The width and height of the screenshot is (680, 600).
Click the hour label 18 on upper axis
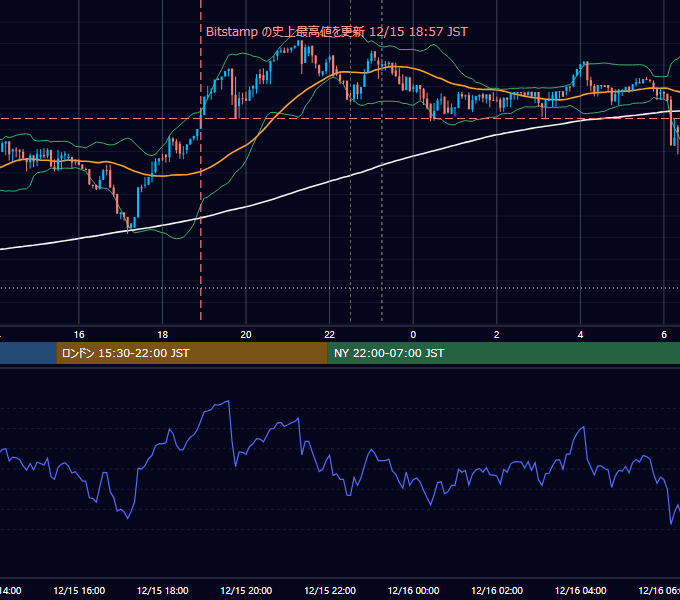coord(163,335)
